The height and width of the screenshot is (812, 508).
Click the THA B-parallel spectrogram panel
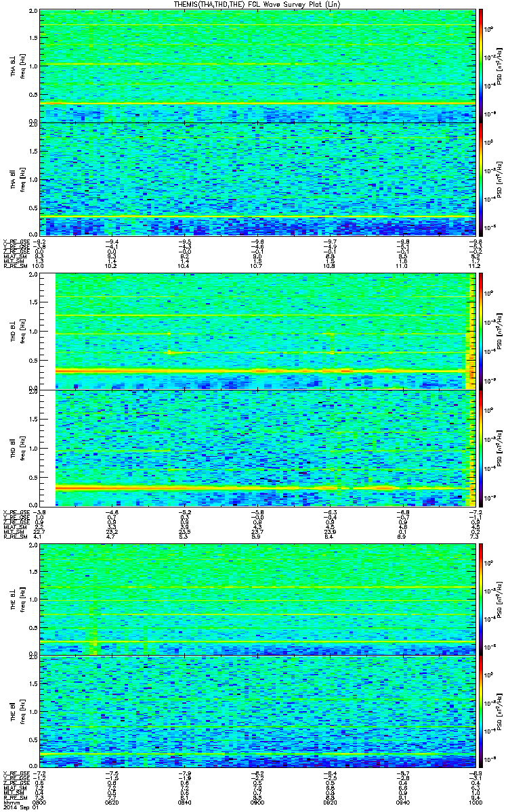click(x=257, y=179)
